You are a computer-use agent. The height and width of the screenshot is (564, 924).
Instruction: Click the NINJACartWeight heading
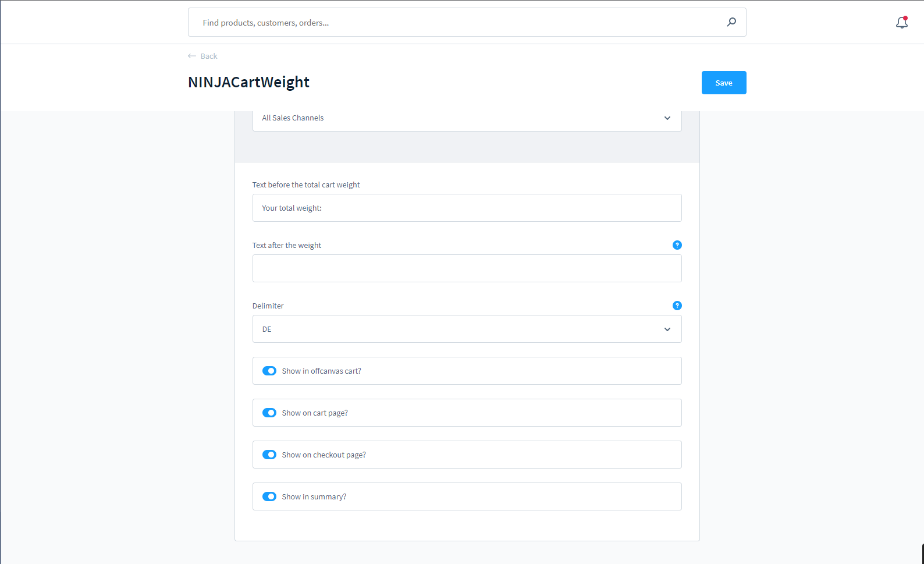coord(248,82)
